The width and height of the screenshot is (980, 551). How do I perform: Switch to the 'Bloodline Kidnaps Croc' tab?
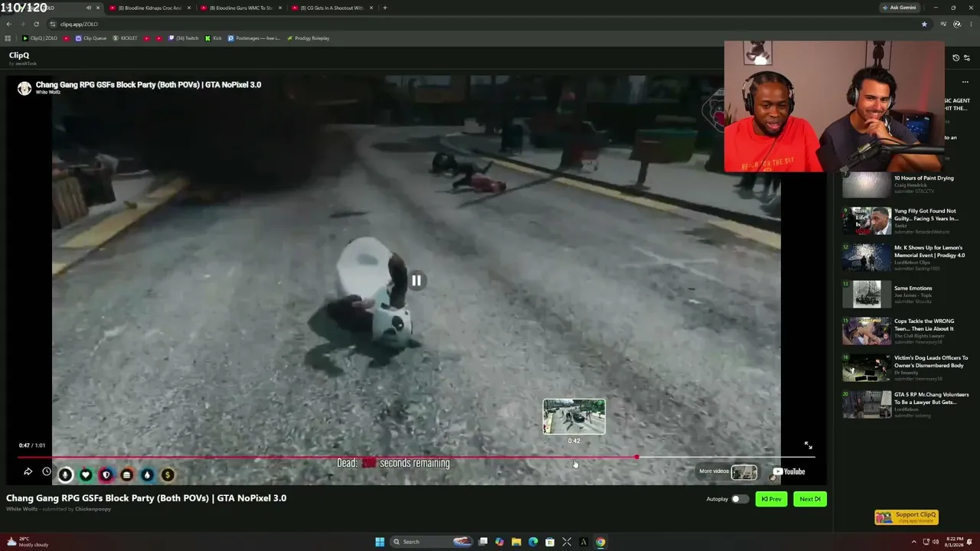(x=149, y=8)
